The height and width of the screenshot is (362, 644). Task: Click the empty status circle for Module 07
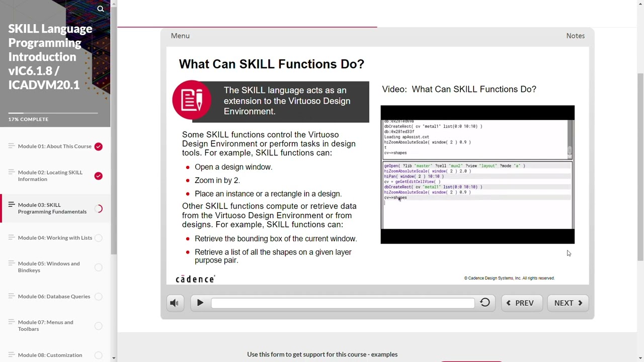pyautogui.click(x=99, y=326)
